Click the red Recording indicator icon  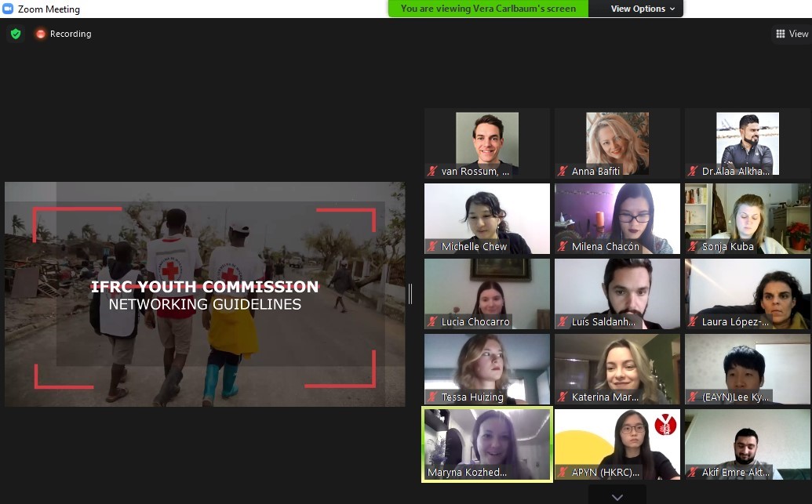pos(40,34)
